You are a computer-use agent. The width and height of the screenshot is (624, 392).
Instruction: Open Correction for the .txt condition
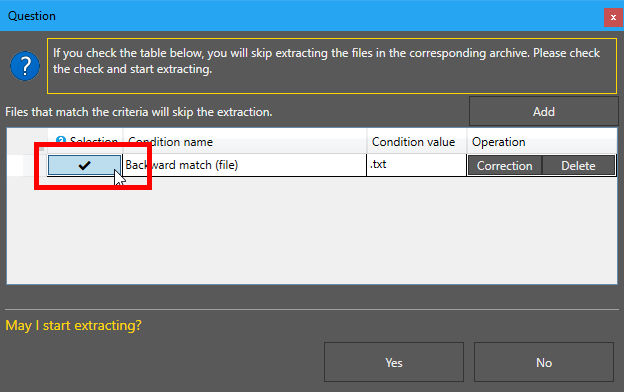pyautogui.click(x=504, y=166)
